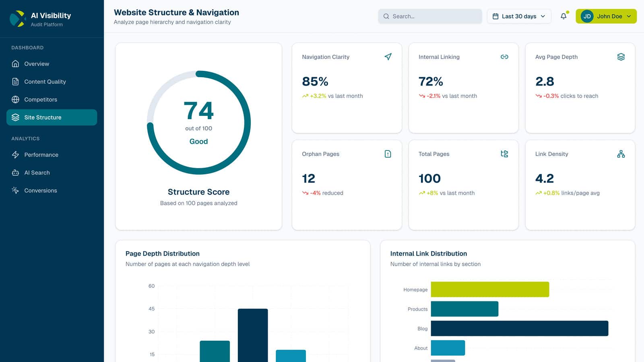Open the Last 30 days dropdown

519,16
